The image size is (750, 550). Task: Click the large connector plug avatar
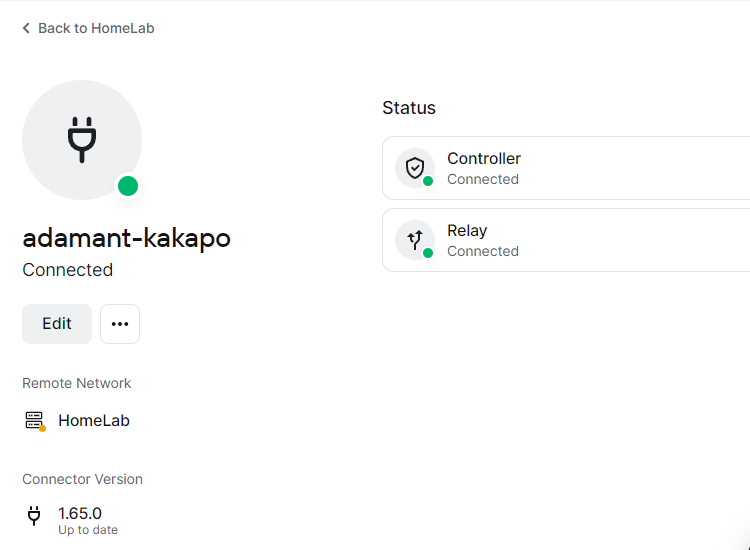pos(82,140)
